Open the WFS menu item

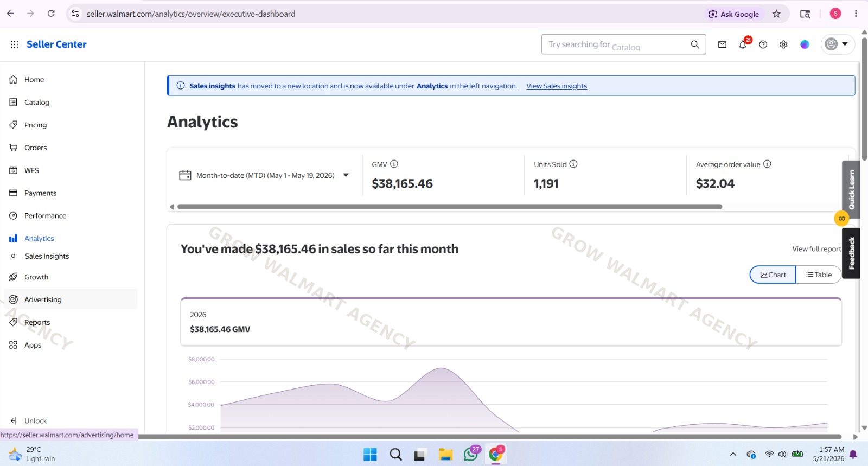pos(31,170)
